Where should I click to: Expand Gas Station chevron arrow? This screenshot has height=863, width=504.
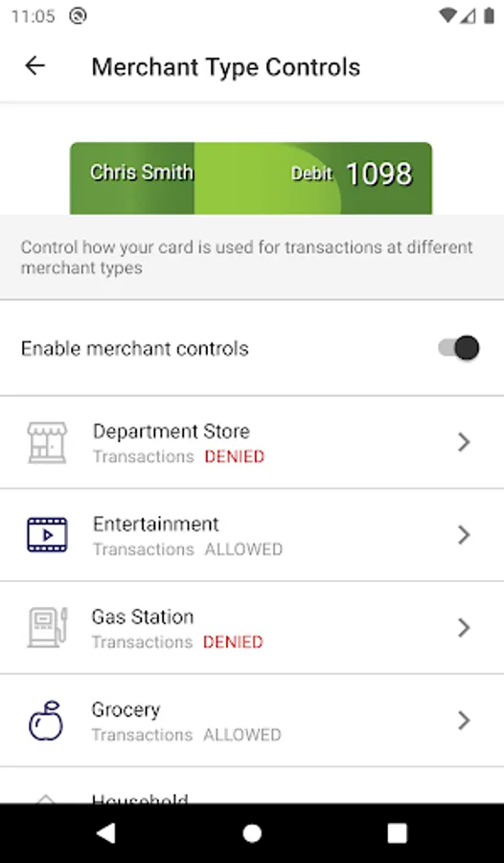click(x=464, y=627)
